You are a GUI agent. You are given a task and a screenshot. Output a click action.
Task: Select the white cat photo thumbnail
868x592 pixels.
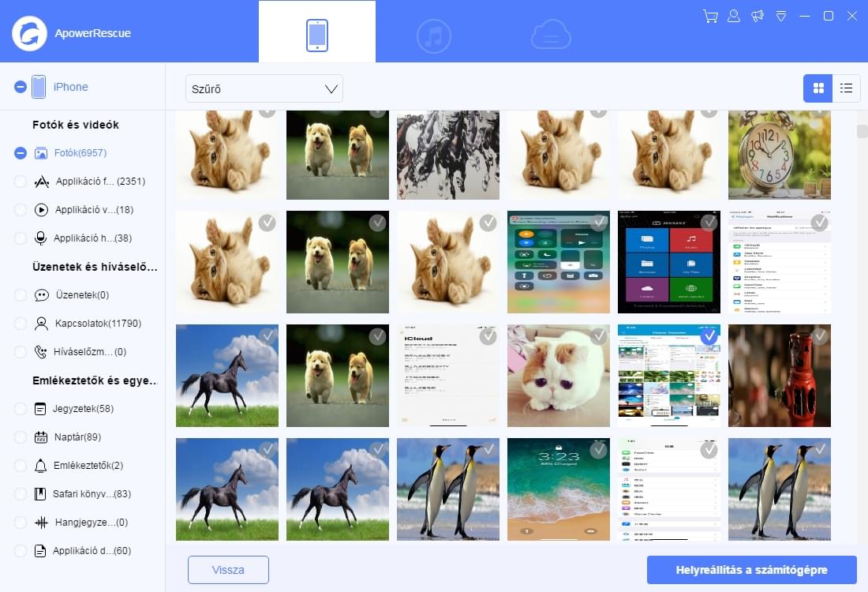point(558,376)
